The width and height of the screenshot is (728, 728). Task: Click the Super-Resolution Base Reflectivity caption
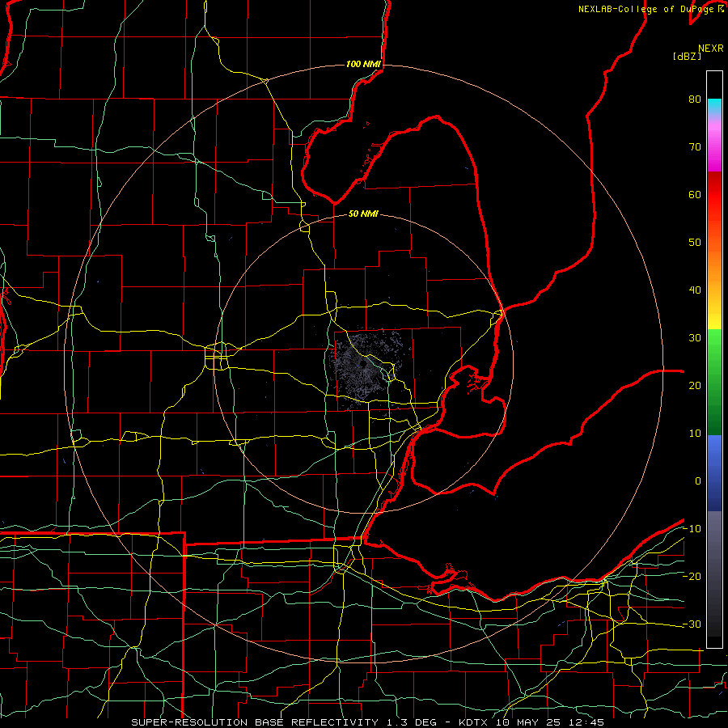[367, 722]
